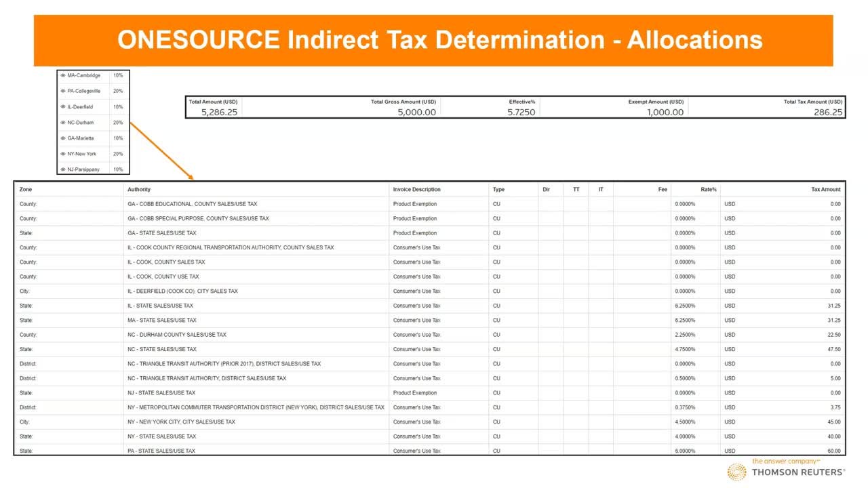Screen dimensions: 868x488
Task: Click the Thomson Reuters logo icon
Action: point(736,472)
